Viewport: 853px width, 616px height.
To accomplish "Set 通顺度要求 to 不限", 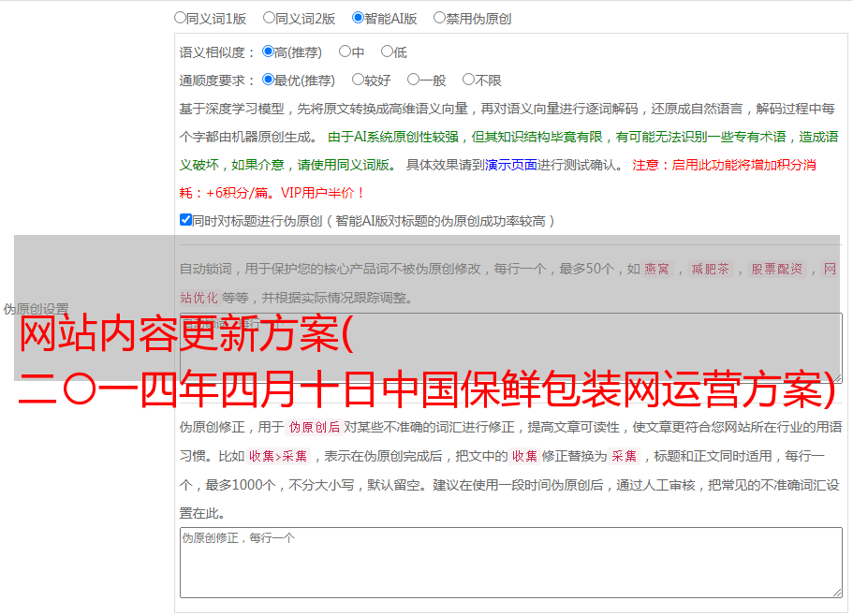I will [x=468, y=80].
